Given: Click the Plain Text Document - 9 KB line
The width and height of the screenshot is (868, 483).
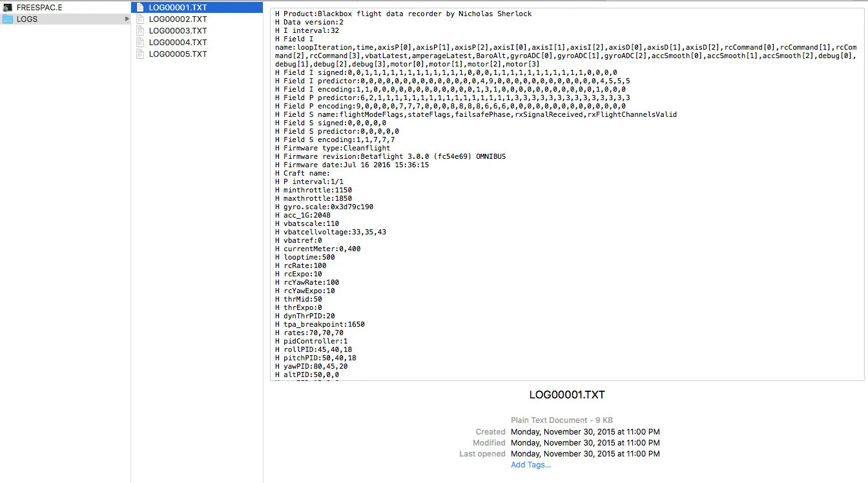Looking at the screenshot, I should (561, 420).
